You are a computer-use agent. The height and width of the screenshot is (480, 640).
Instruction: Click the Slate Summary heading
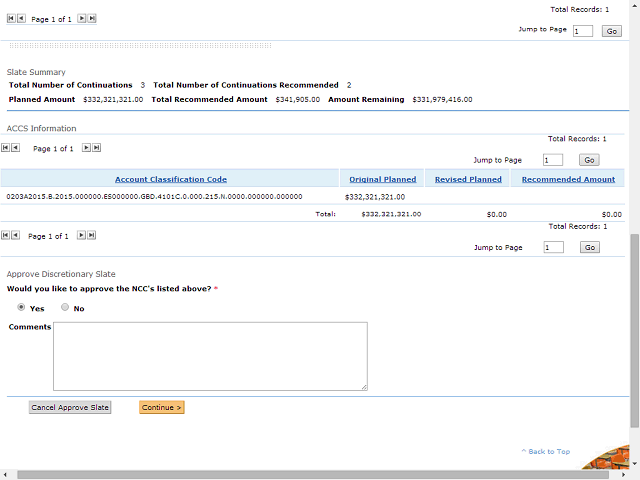pyautogui.click(x=36, y=72)
